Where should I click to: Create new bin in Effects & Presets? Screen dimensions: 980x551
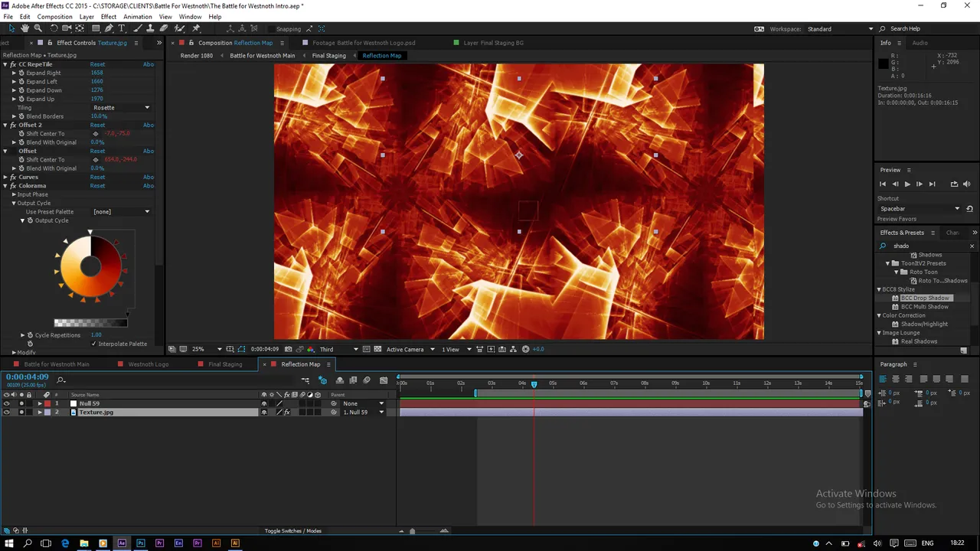(964, 350)
